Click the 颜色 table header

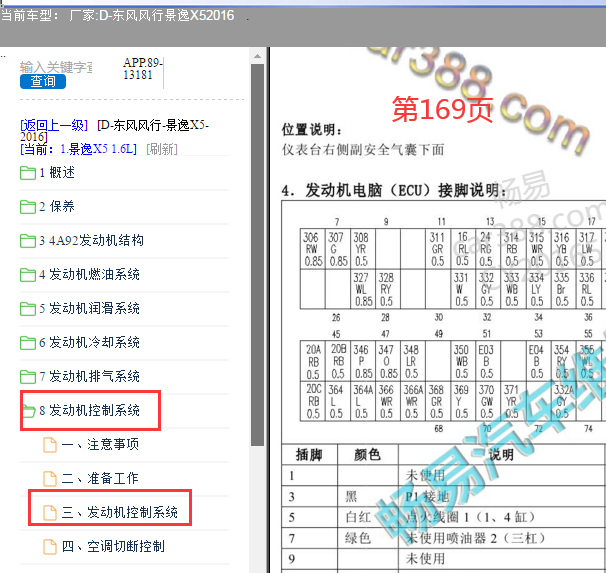pos(368,455)
